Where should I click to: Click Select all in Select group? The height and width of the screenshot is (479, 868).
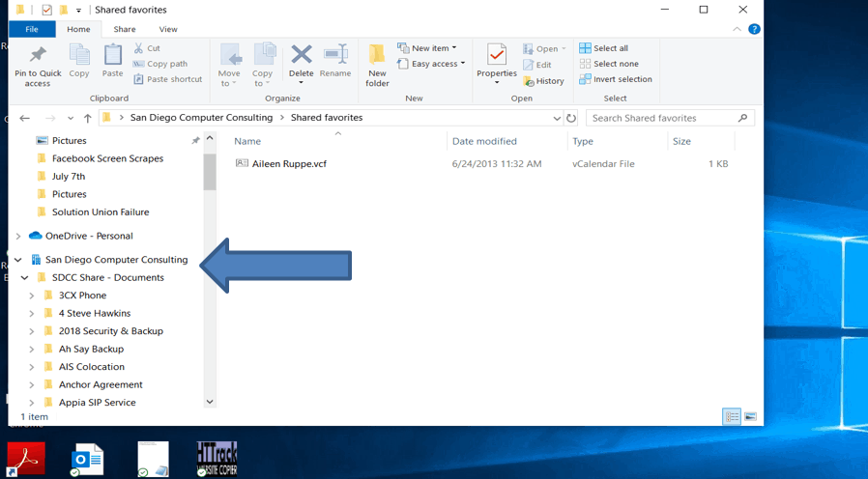[x=603, y=48]
